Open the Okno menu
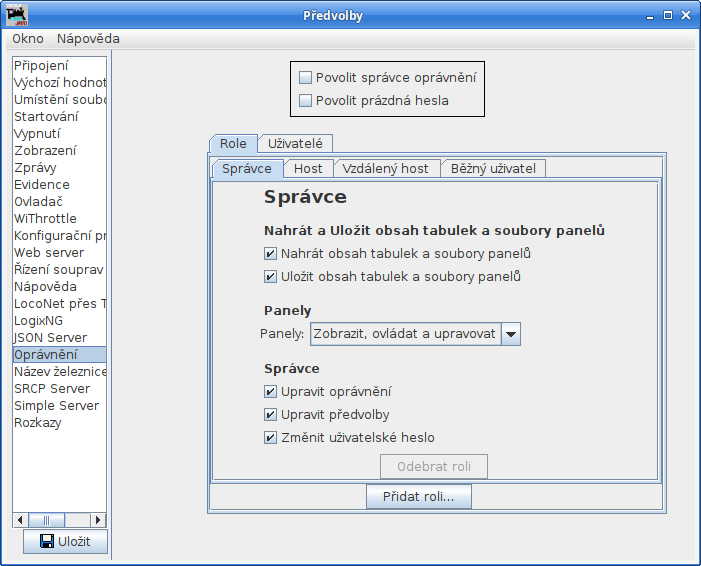Image resolution: width=701 pixels, height=566 pixels. [28, 39]
